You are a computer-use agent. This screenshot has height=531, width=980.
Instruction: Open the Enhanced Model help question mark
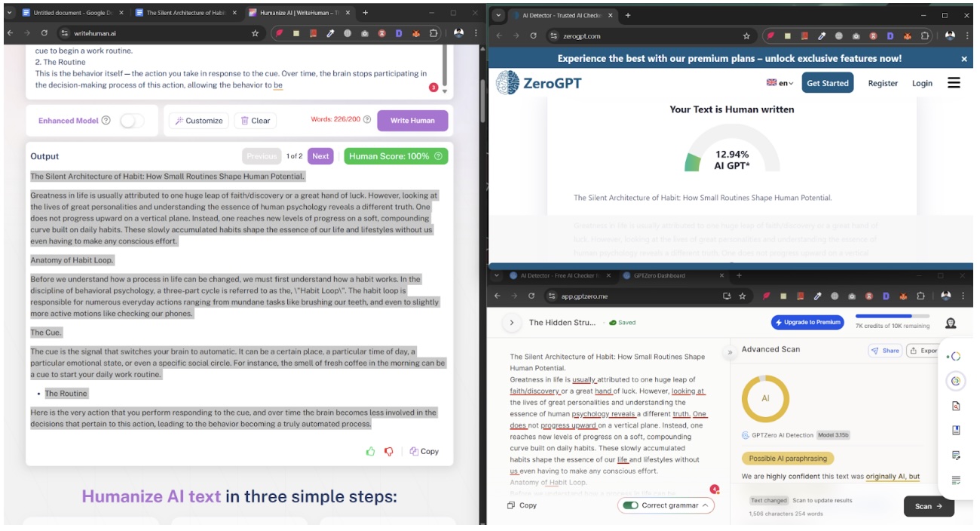(106, 121)
